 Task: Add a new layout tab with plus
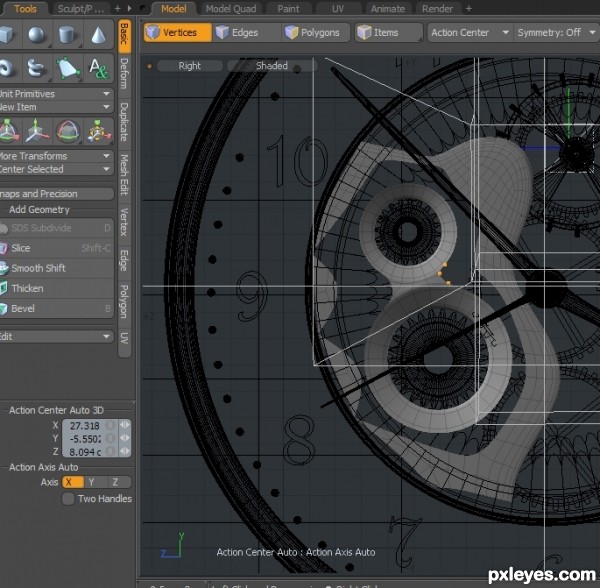(469, 8)
